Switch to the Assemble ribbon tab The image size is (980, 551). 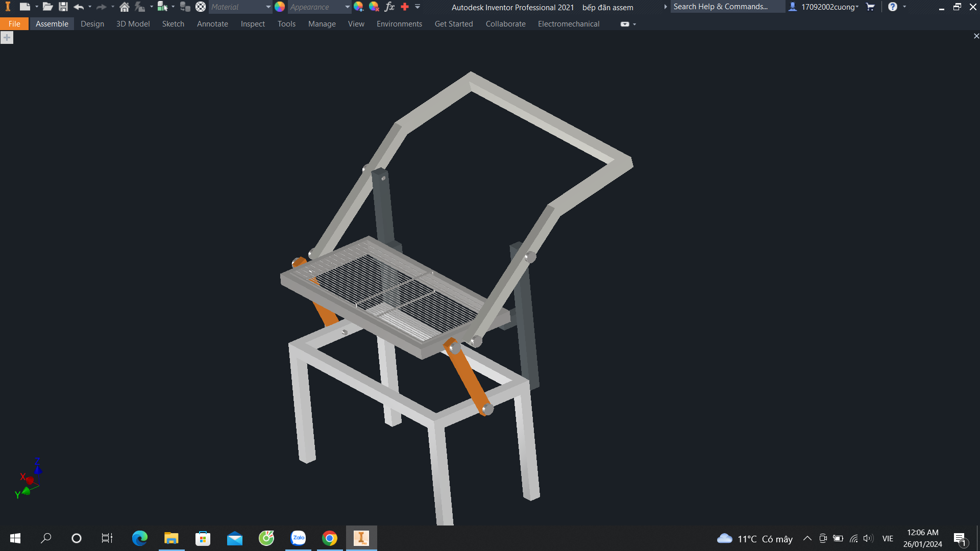click(52, 24)
